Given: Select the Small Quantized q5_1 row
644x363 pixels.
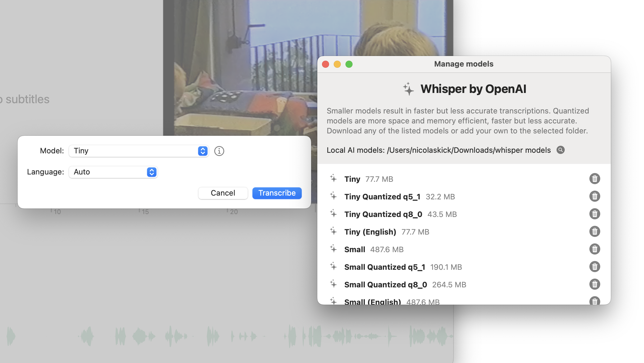Looking at the screenshot, I should pos(464,267).
